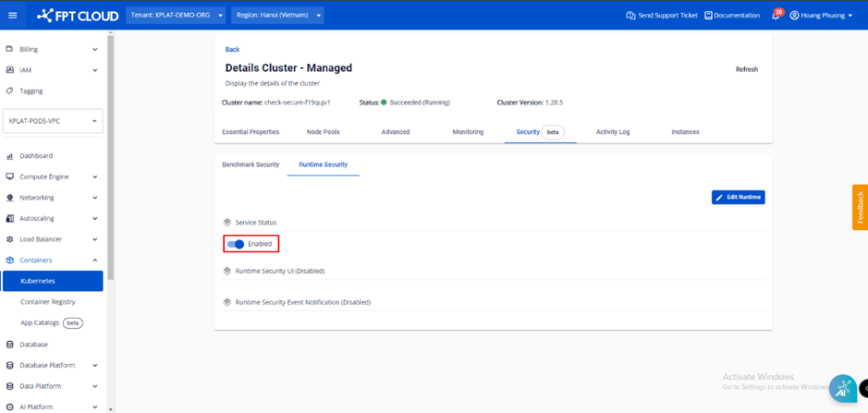The width and height of the screenshot is (868, 413).
Task: Click the Tagging sidebar icon
Action: click(x=10, y=91)
